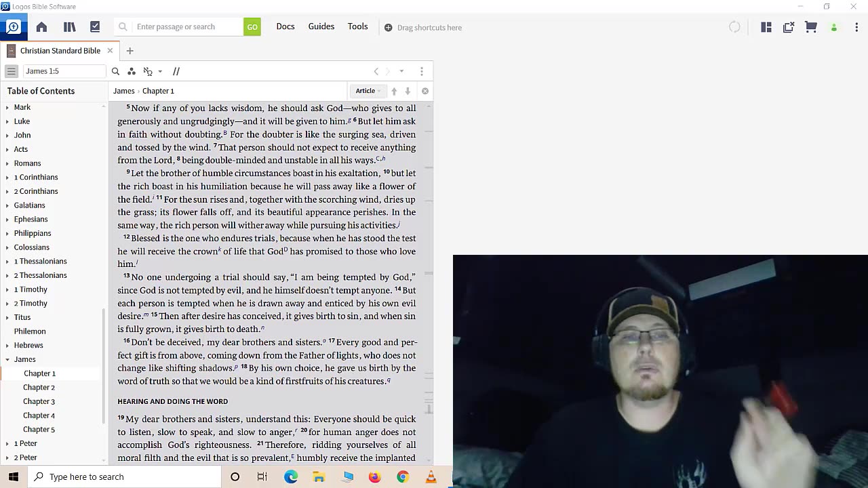Open Task View on taskbar
868x488 pixels.
(x=262, y=476)
